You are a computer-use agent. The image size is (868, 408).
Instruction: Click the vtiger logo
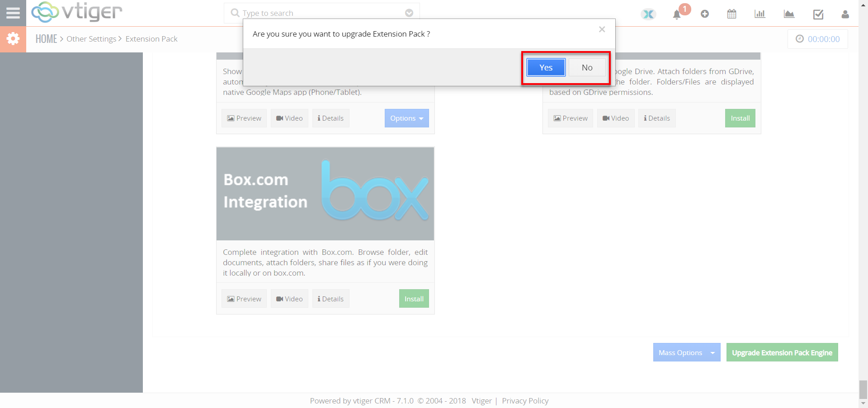(x=77, y=12)
